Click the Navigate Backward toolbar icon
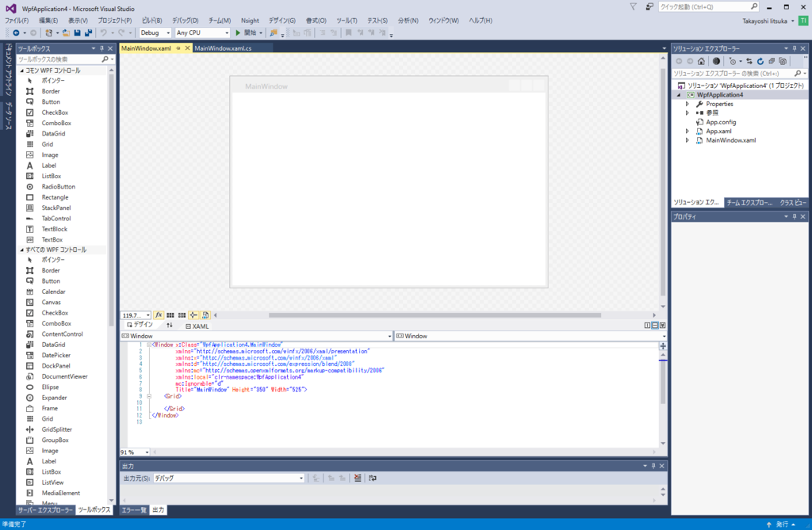812x530 pixels. [16, 32]
